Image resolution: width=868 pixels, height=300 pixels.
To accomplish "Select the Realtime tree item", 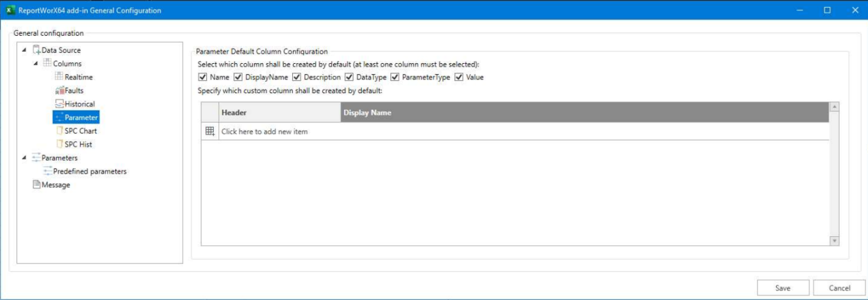I will pos(79,77).
